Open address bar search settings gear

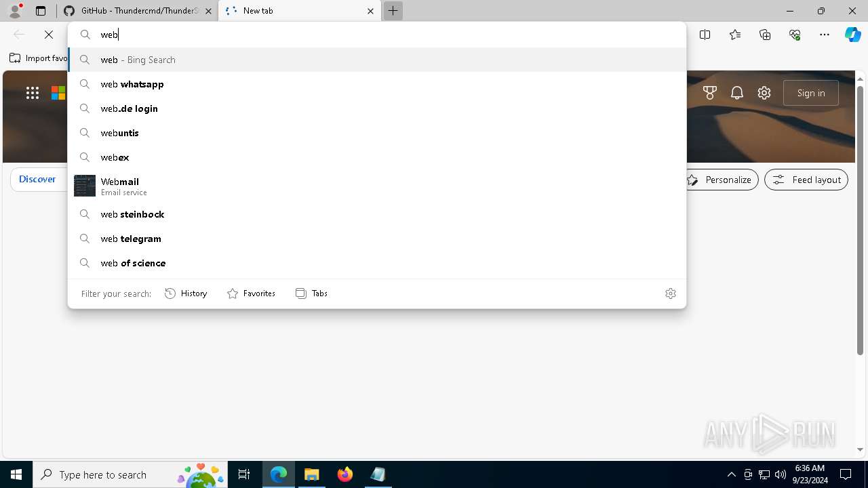click(671, 293)
